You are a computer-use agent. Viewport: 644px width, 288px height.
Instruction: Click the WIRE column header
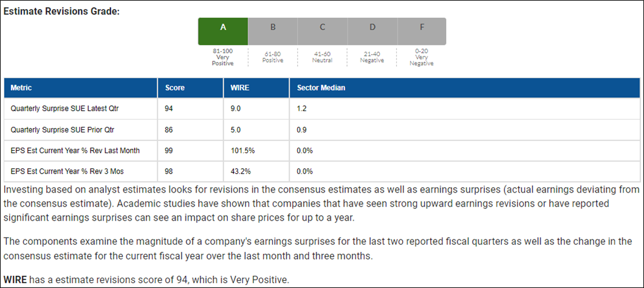(x=257, y=88)
